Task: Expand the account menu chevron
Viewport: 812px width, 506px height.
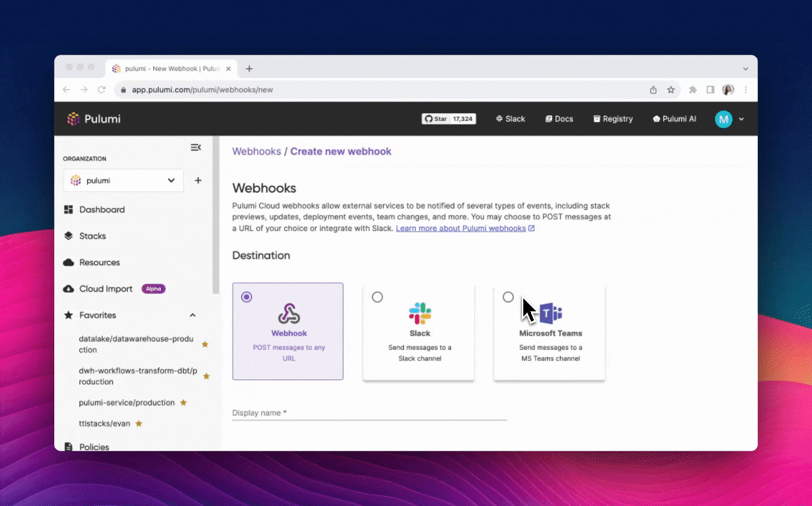Action: pyautogui.click(x=741, y=119)
